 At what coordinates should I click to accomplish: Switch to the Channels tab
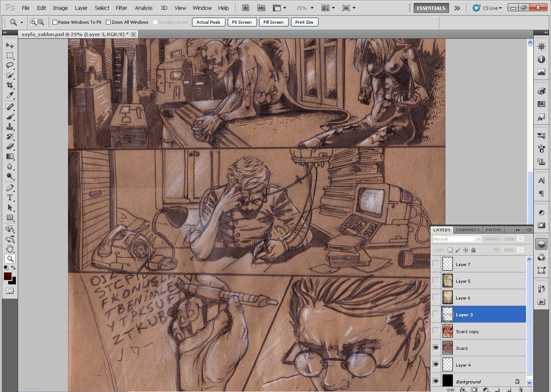pyautogui.click(x=467, y=230)
